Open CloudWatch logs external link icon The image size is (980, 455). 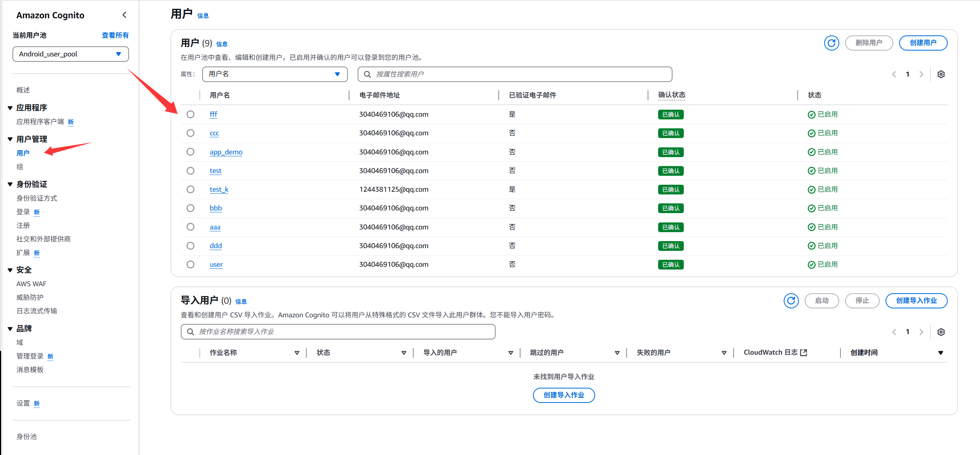tap(804, 353)
